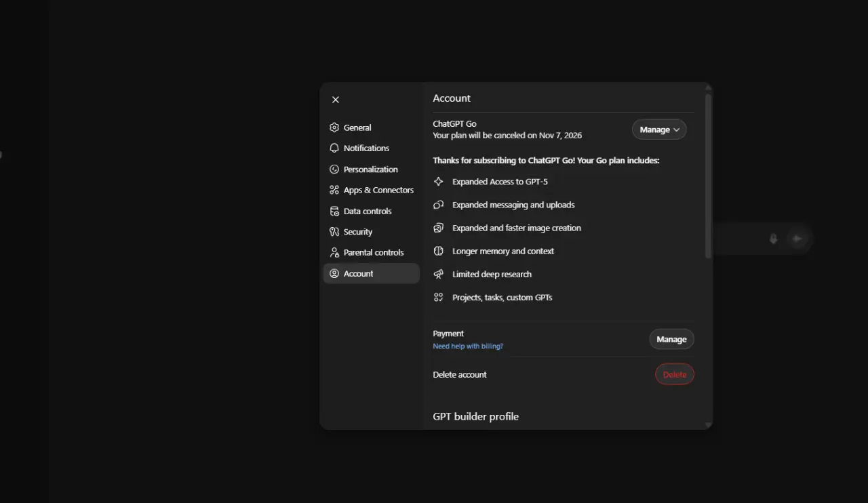Click the Thanks for subscribing message
This screenshot has width=868, height=503.
[x=546, y=161]
